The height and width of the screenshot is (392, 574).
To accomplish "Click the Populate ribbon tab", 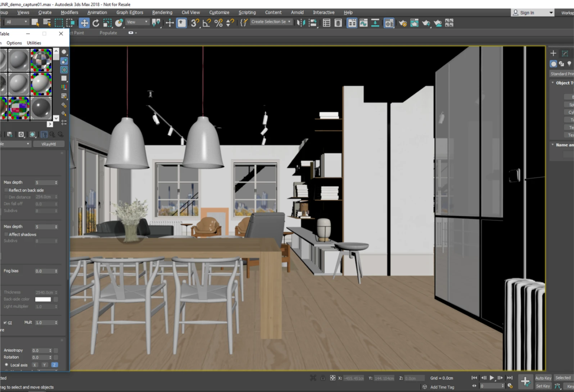I will click(108, 33).
